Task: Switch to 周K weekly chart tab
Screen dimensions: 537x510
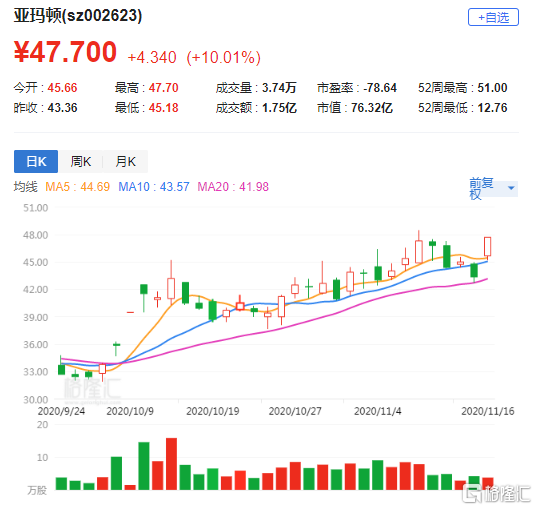Action: pos(80,161)
